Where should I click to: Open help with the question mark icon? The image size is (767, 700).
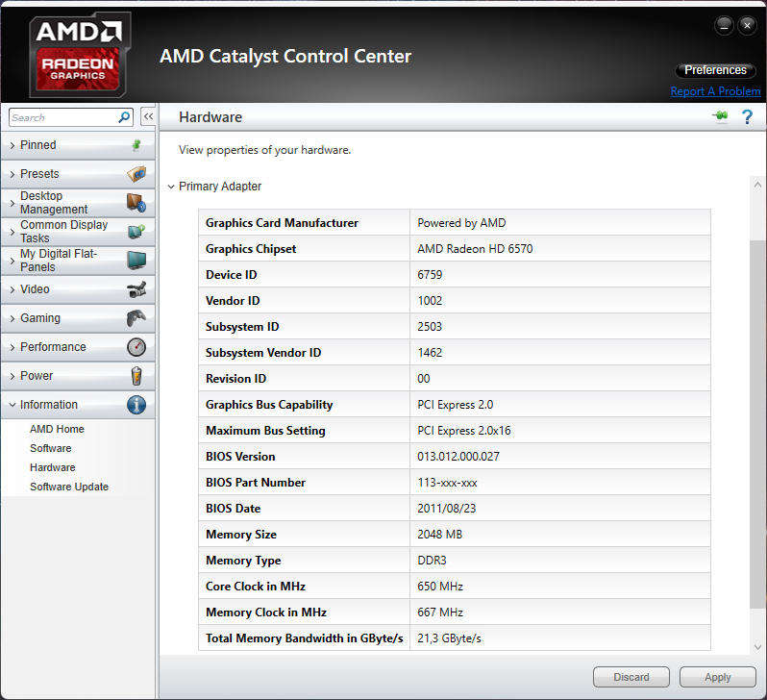coord(747,117)
